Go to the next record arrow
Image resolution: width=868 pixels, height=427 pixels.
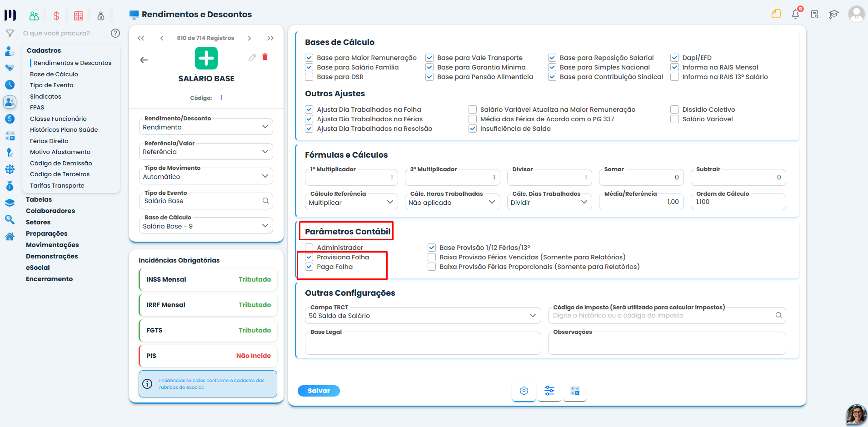[249, 38]
